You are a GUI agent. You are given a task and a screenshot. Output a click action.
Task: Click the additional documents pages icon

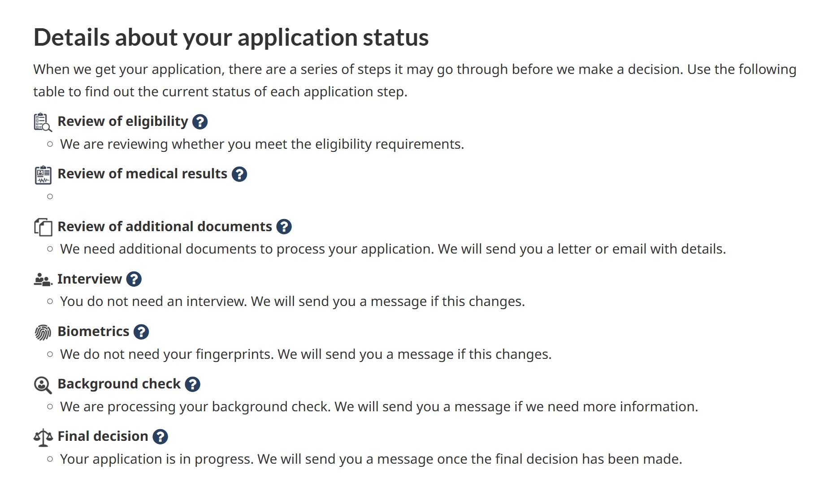43,227
